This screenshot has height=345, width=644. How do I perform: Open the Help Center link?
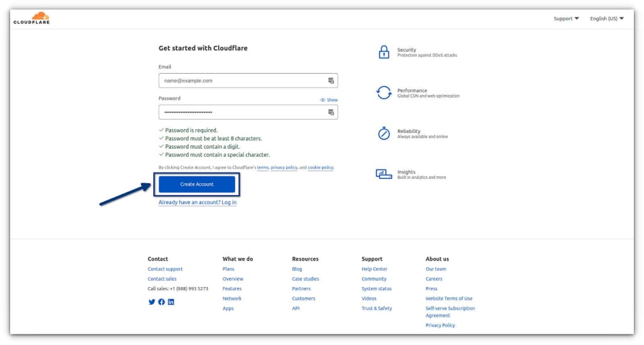pos(375,269)
